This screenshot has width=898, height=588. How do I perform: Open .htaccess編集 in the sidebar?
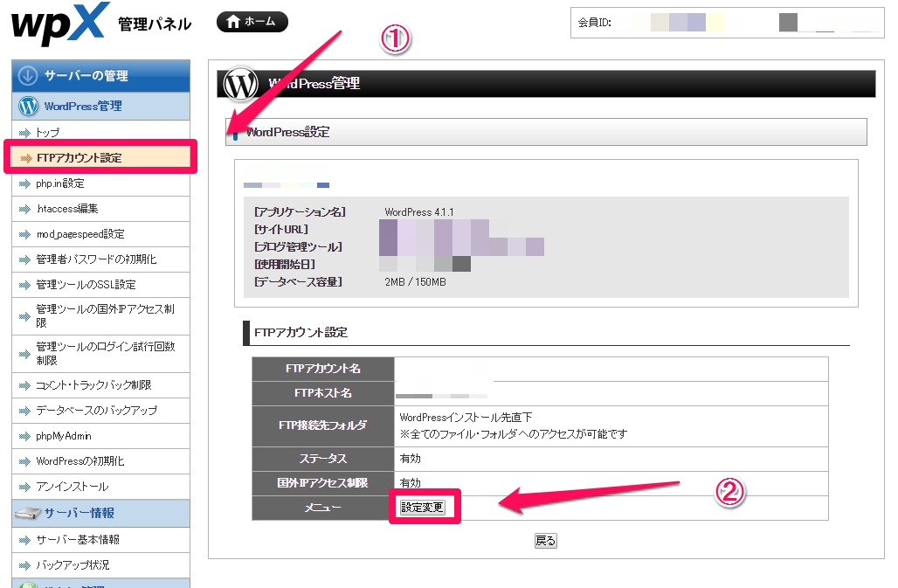(x=100, y=209)
